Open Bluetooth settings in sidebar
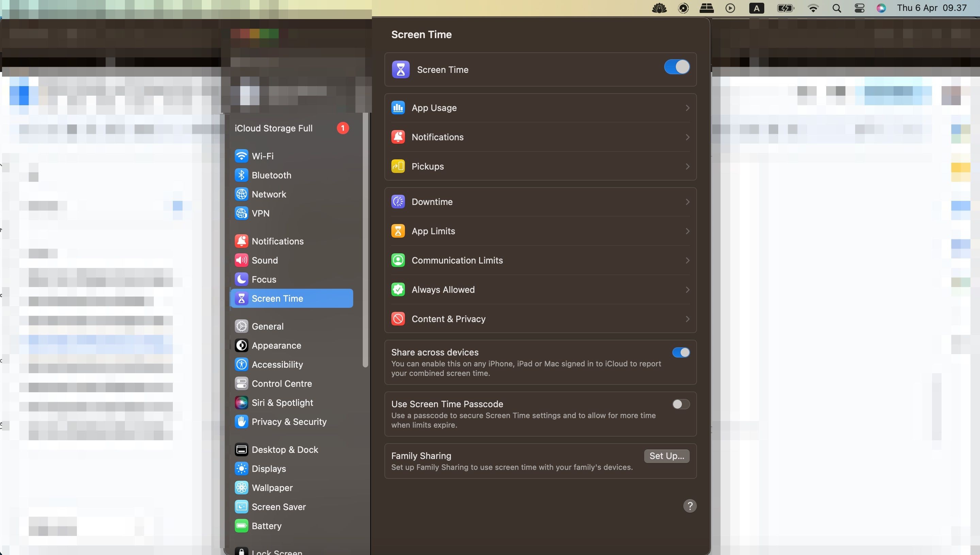The image size is (980, 555). point(292,175)
